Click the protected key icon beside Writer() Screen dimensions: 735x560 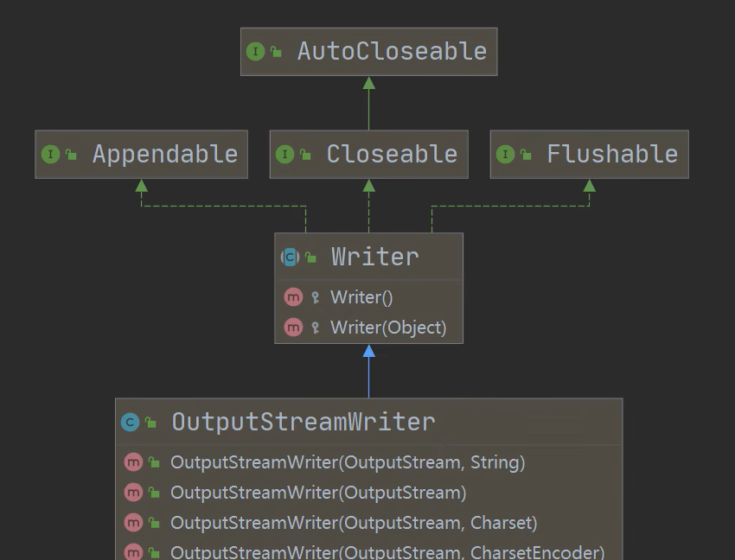[316, 297]
